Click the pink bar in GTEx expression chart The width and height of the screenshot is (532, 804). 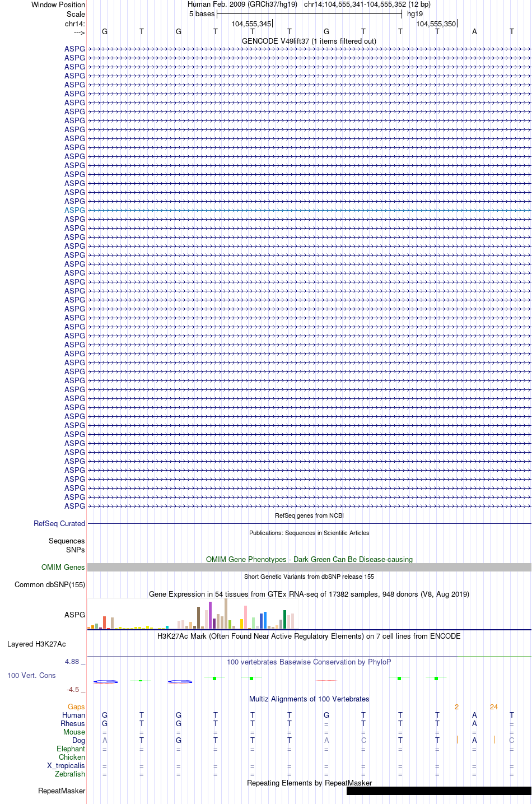[245, 617]
